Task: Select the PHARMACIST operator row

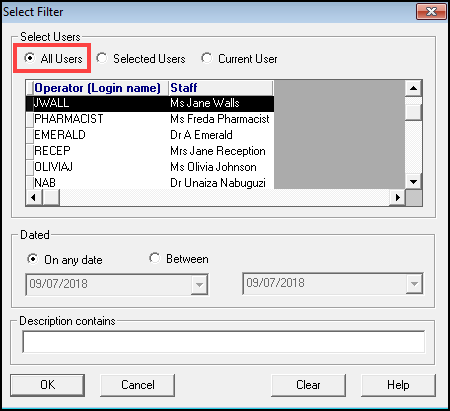Action: tap(150, 119)
